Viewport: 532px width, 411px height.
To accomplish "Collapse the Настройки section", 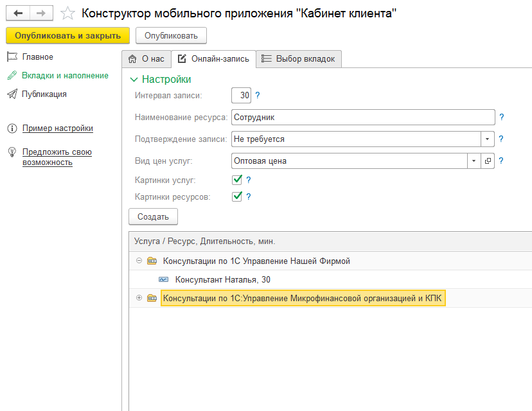I will point(134,80).
